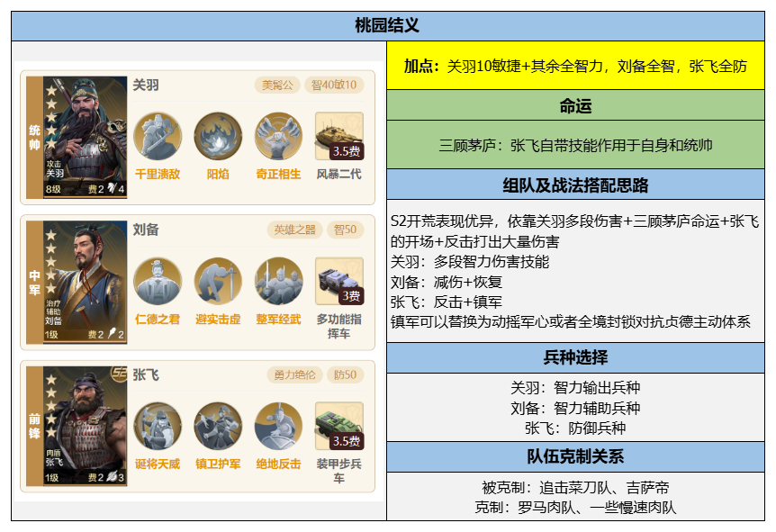Open the 绝地反击 skill icon
Viewport: 776px width, 532px height.
pos(279,426)
